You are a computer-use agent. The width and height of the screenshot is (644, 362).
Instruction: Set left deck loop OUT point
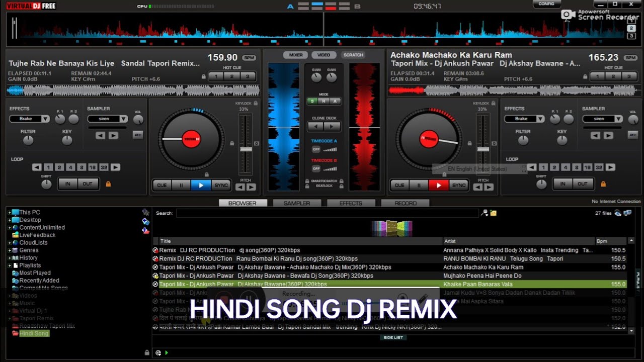click(x=88, y=184)
